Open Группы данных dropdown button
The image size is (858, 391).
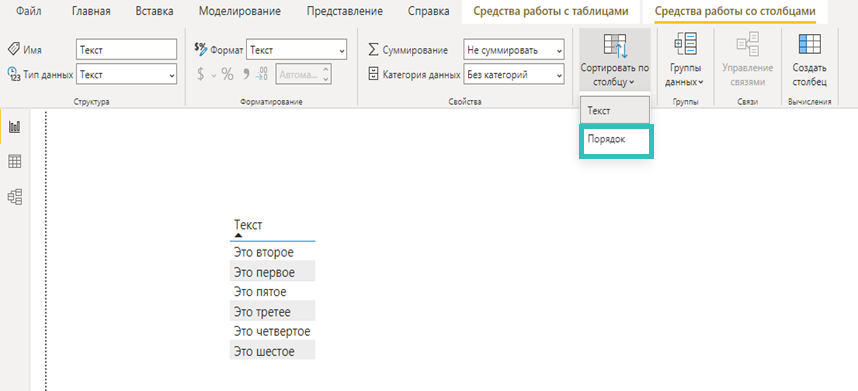pos(686,60)
